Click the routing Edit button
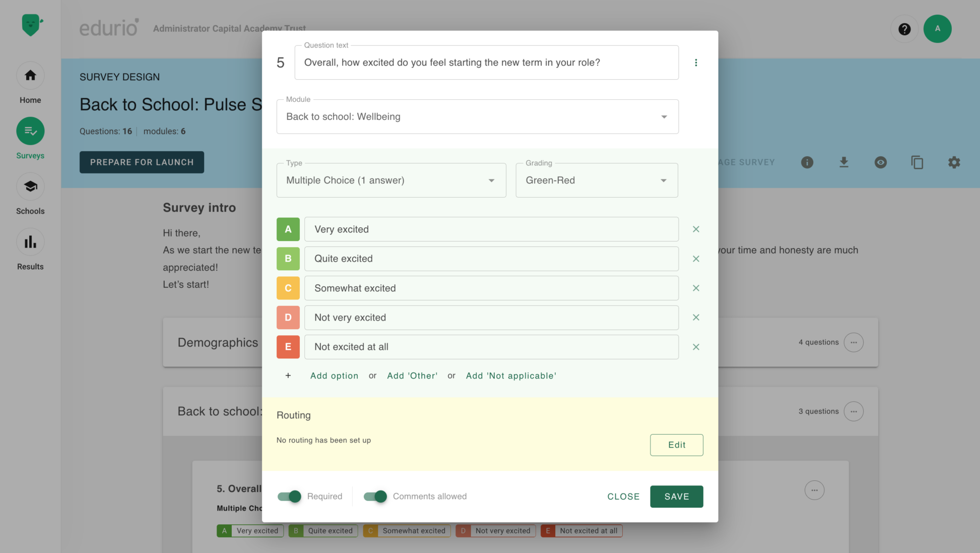Screen dimensions: 980x553 677,445
